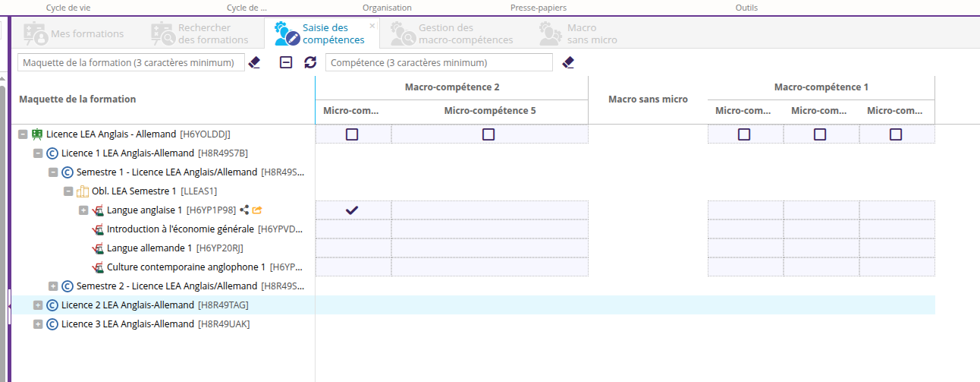Tick first Macro-compétence 2 checkbox in Licence row

click(352, 134)
